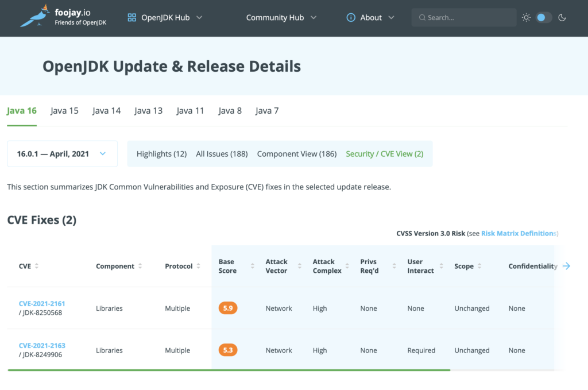Switch to the Java 13 tab
The height and width of the screenshot is (390, 588).
tap(149, 111)
